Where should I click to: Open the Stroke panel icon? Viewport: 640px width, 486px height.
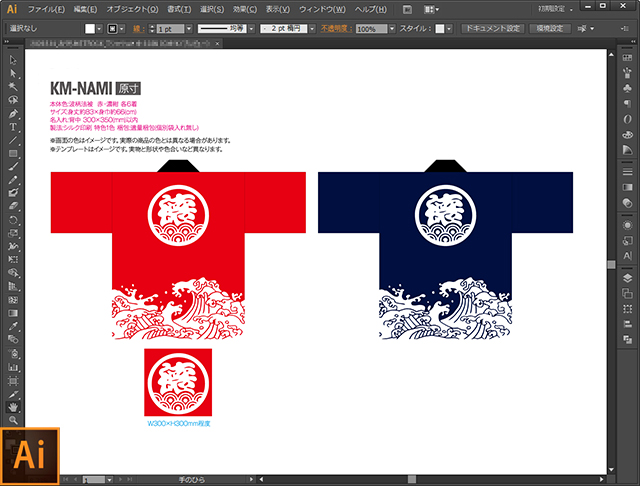(627, 171)
